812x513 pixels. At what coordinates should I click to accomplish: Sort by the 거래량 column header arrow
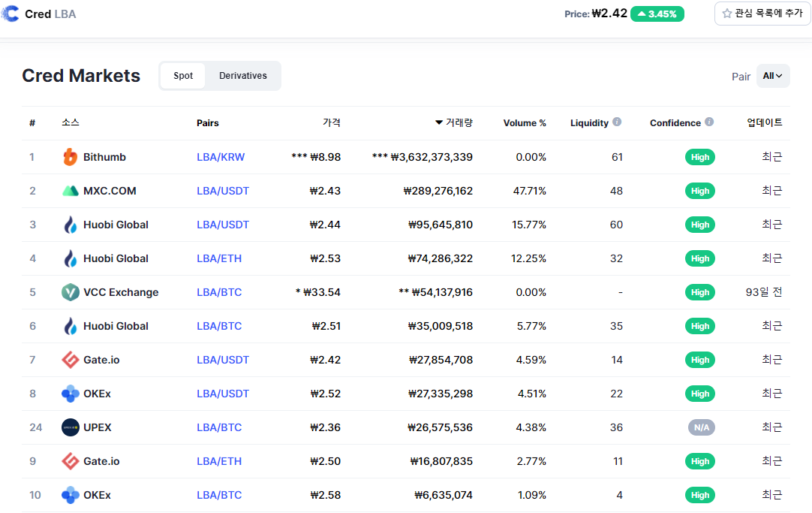click(438, 123)
